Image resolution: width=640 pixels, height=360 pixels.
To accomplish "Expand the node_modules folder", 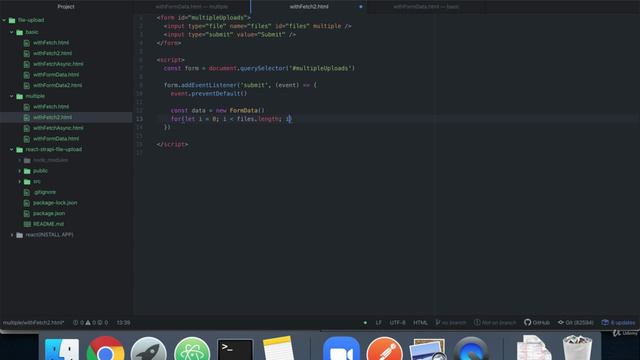I will tap(20, 160).
